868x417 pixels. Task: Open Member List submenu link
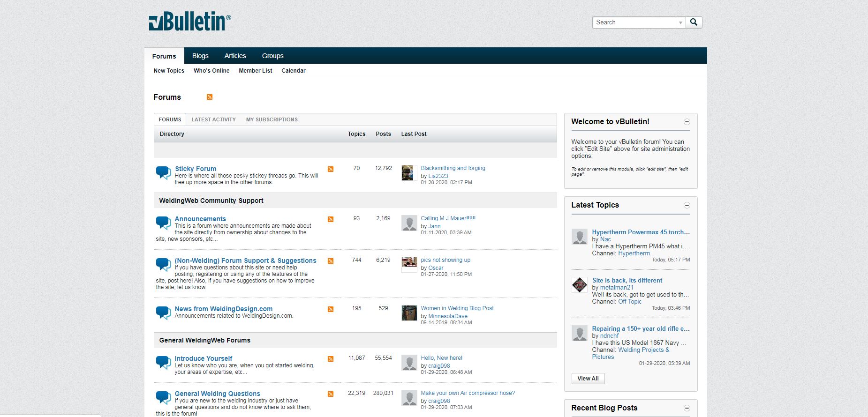tap(256, 71)
